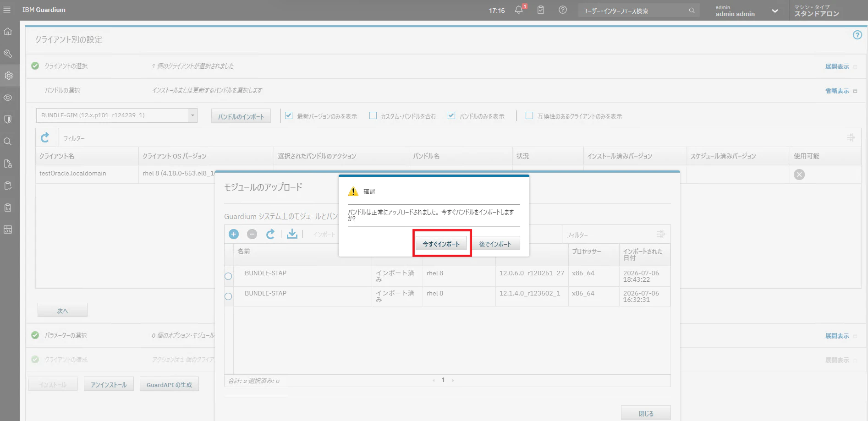Open page help icon at top right
868x421 pixels.
click(857, 35)
